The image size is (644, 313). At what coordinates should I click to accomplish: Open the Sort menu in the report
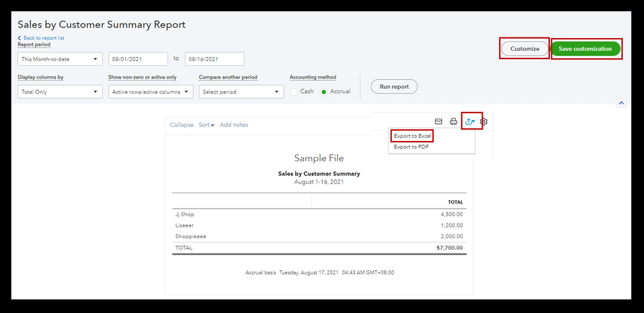click(206, 125)
